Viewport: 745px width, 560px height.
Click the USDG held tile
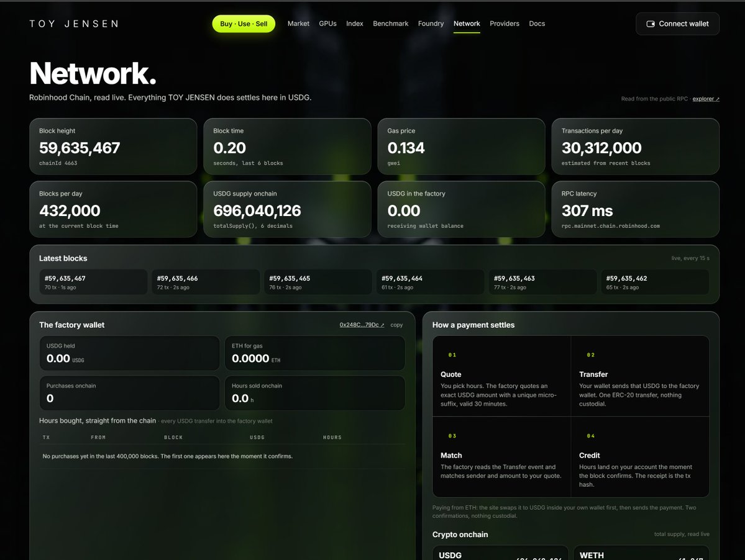tap(130, 353)
